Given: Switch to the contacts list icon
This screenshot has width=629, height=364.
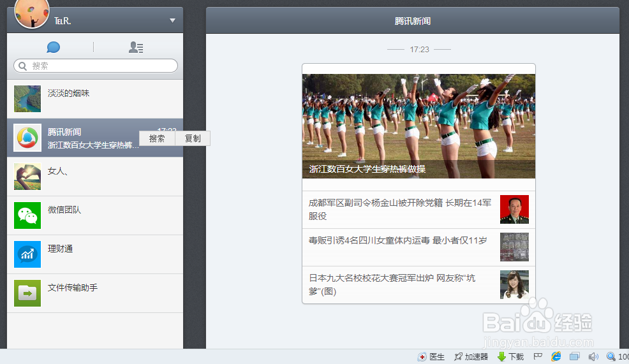Looking at the screenshot, I should point(136,47).
